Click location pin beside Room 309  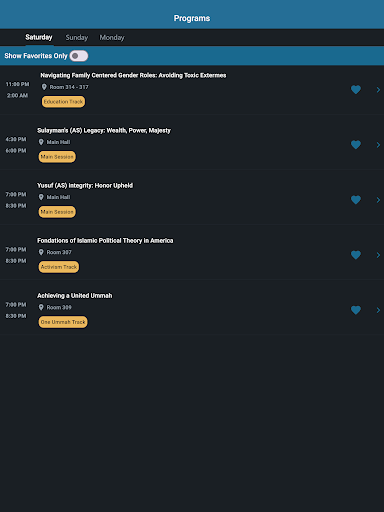click(x=41, y=307)
